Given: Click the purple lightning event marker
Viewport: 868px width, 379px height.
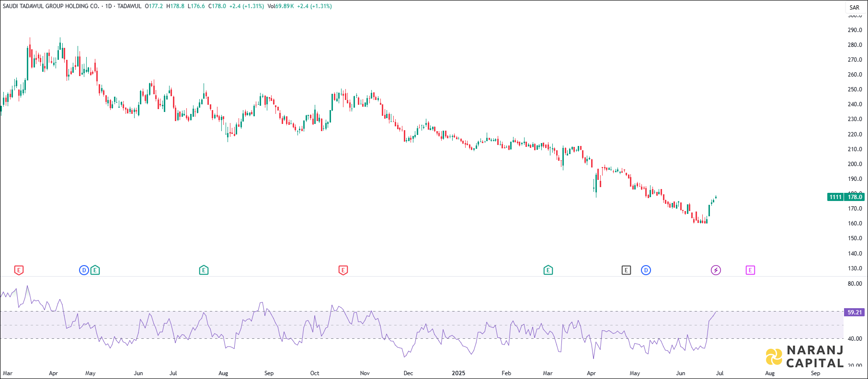Looking at the screenshot, I should pos(716,270).
